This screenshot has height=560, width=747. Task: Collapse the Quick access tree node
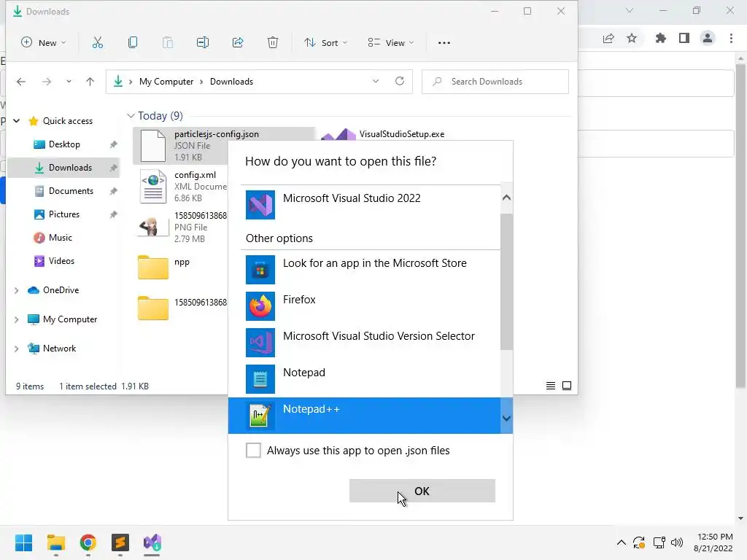point(17,121)
